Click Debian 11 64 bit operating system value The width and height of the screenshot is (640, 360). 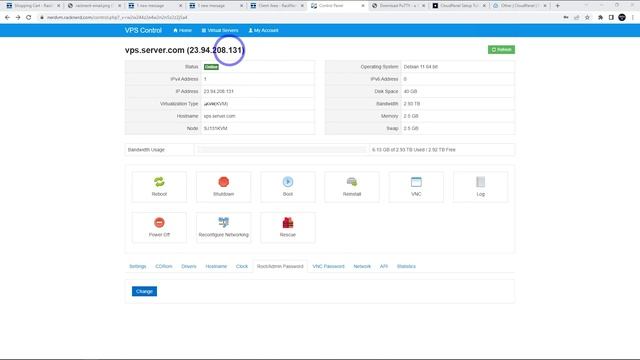coord(420,67)
